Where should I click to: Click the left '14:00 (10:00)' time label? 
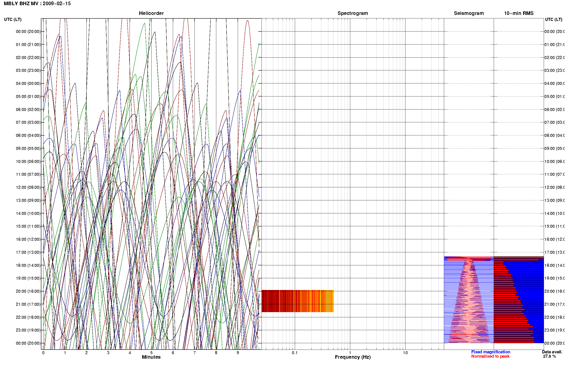(28, 213)
